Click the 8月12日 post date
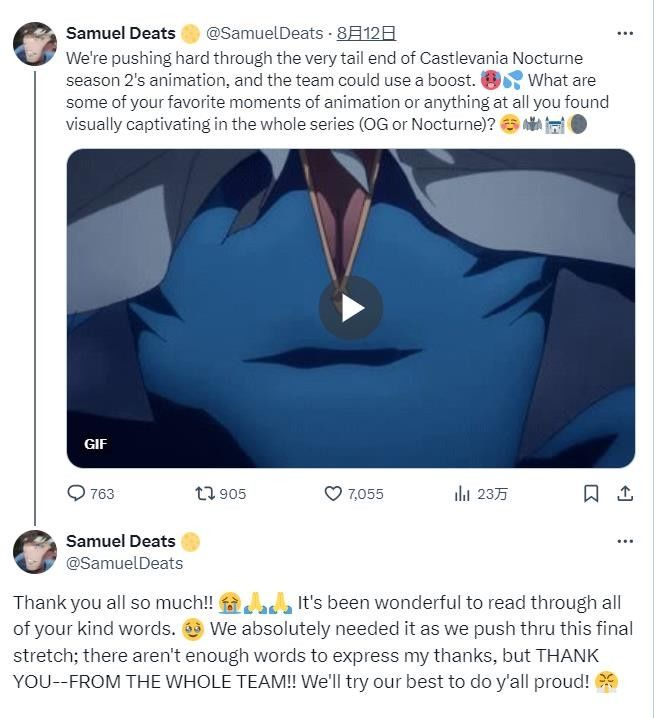654x718 pixels. tap(367, 33)
